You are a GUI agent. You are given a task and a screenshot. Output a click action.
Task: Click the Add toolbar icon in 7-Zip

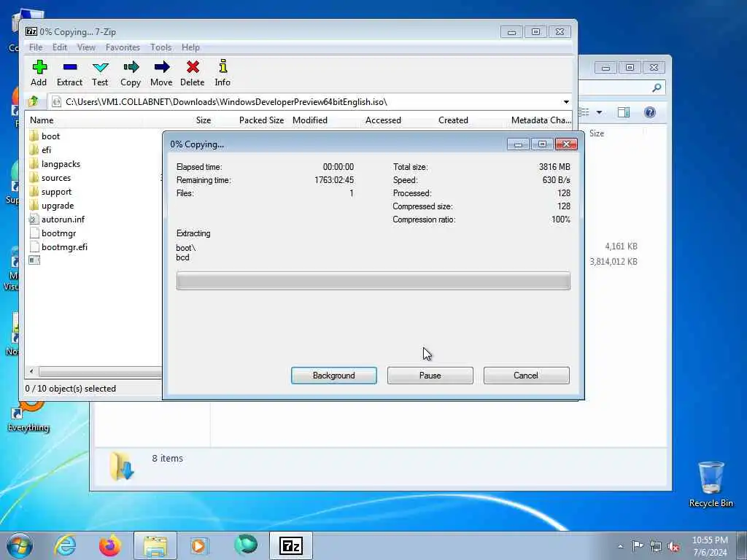[x=39, y=73]
